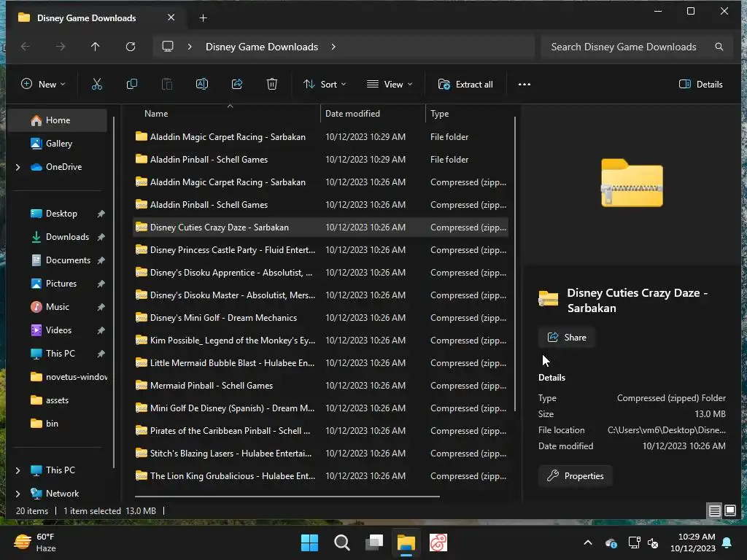
Task: Click the Share icon in toolbar
Action: (237, 85)
